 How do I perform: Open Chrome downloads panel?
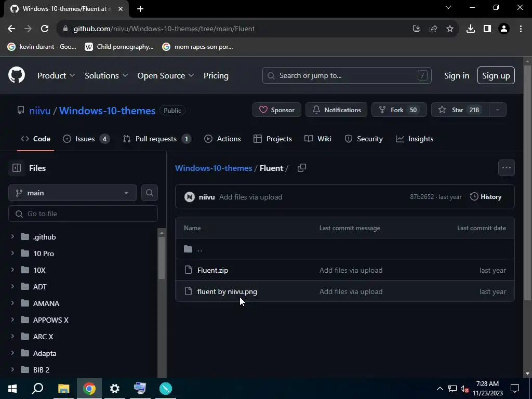470,29
